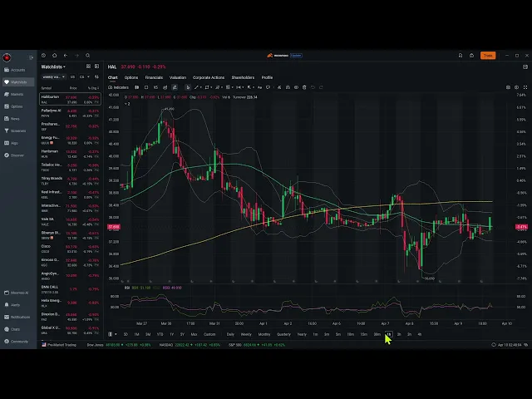Switch watchlist to grid view
Screen dimensions: 532x399
click(x=88, y=66)
